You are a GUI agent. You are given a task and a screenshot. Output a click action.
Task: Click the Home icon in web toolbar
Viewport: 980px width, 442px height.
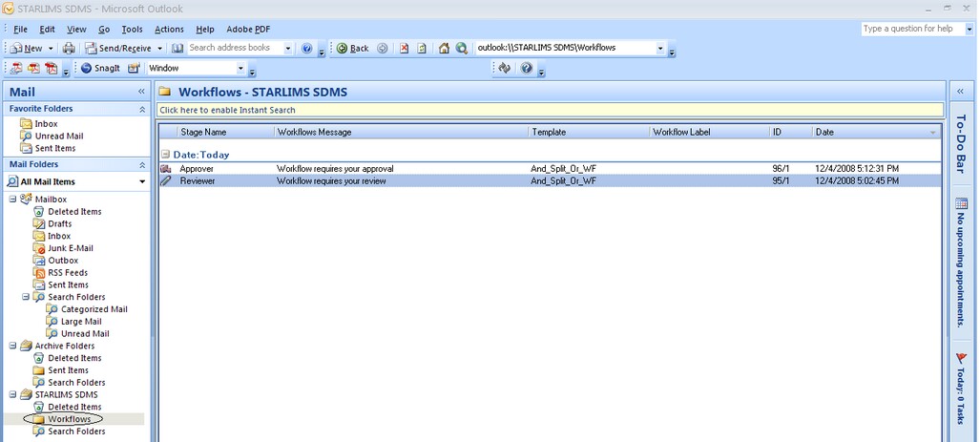click(x=444, y=48)
